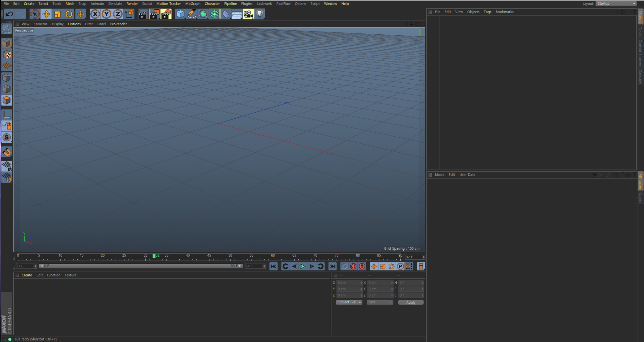Select the Live Selection tool
The image size is (644, 342).
[35, 14]
